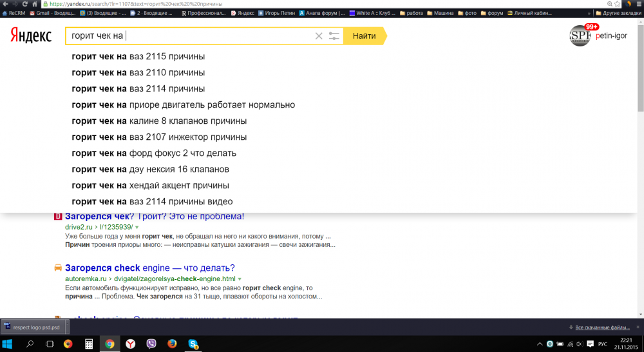Expand the Машина bookmarks folder

(440, 13)
